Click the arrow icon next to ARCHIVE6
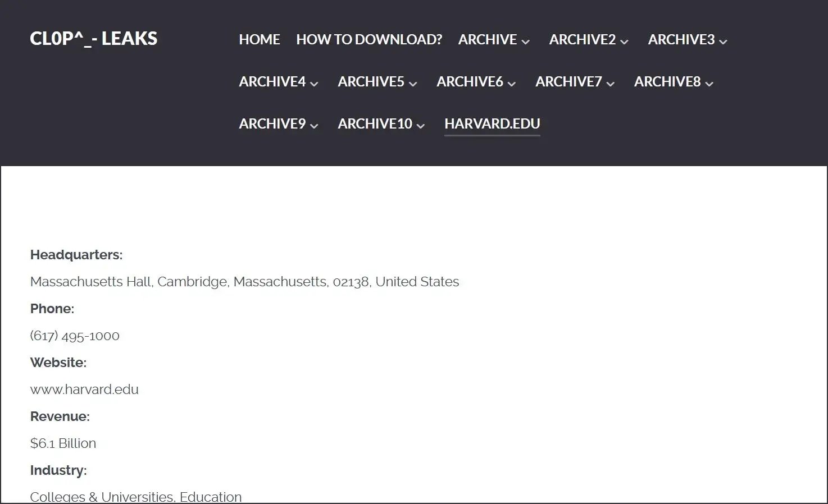Viewport: 828px width, 504px height. 512,84
